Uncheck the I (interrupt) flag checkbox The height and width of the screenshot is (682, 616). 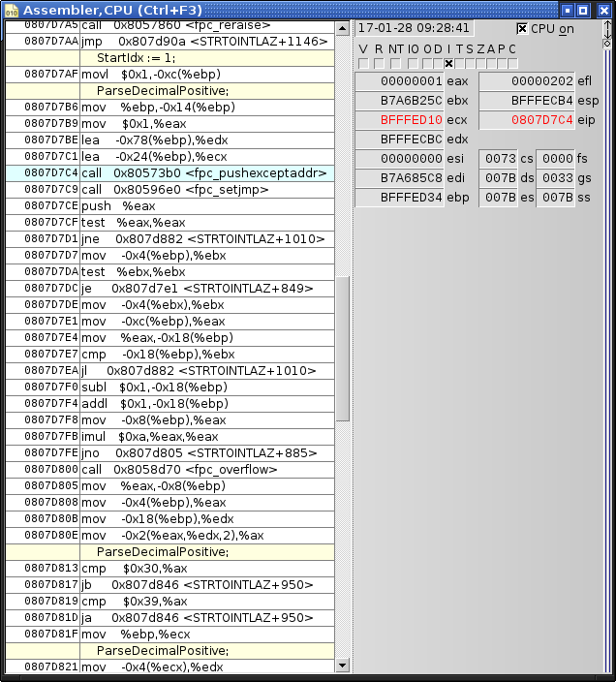[x=448, y=64]
